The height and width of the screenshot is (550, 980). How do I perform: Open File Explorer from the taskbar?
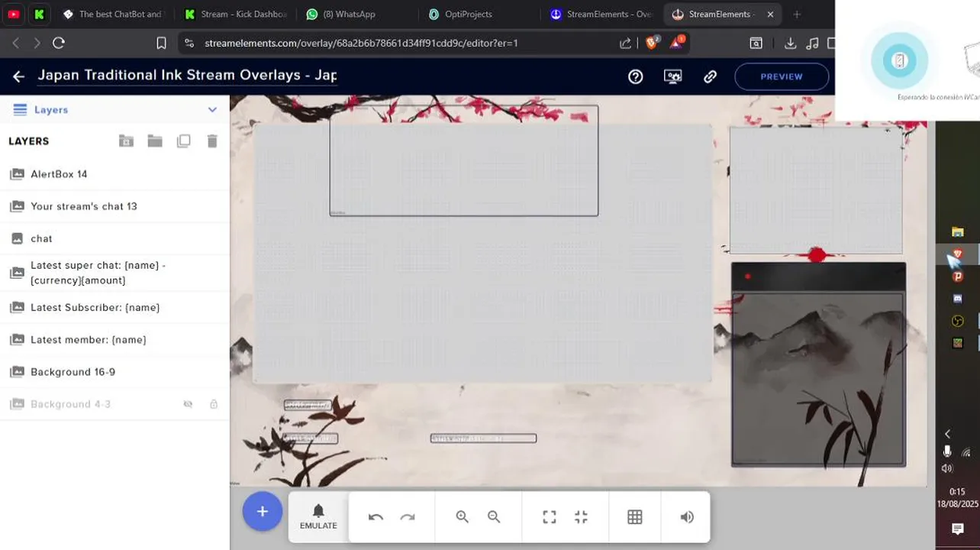(x=958, y=231)
